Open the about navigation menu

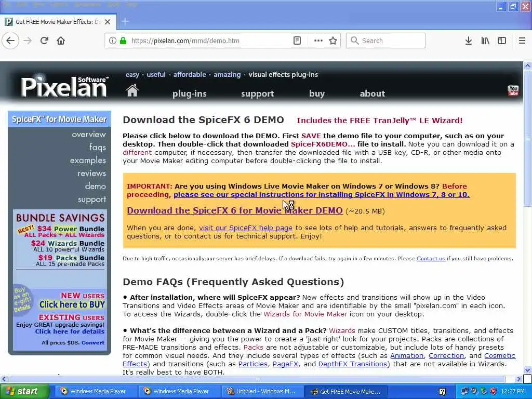click(372, 94)
